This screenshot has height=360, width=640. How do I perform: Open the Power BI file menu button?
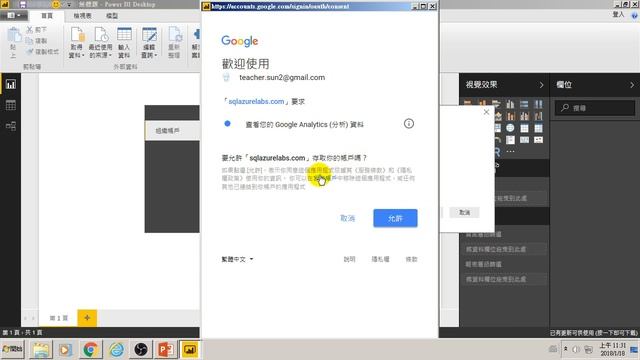[14, 16]
